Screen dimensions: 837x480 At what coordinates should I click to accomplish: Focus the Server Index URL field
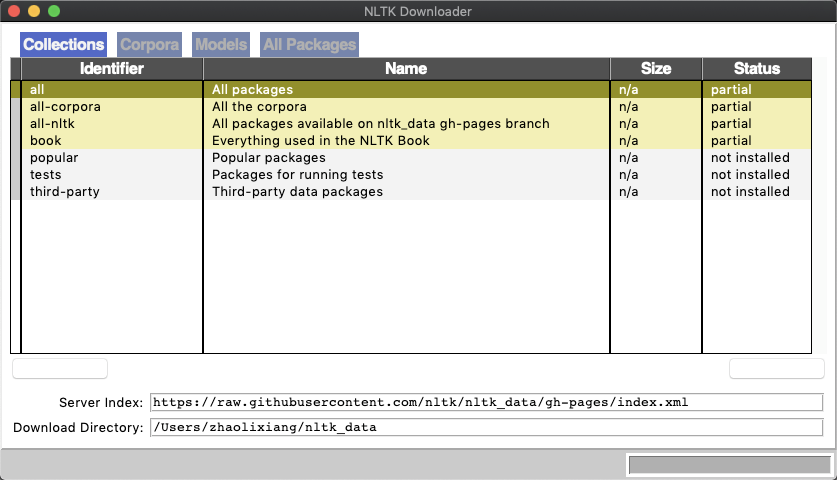pyautogui.click(x=486, y=402)
